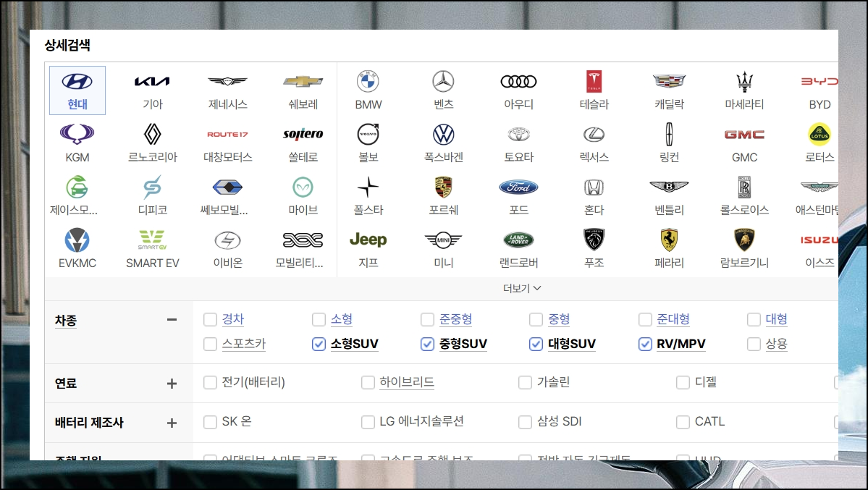Choose the Evion (이비온) brand icon
The height and width of the screenshot is (490, 868).
(227, 240)
